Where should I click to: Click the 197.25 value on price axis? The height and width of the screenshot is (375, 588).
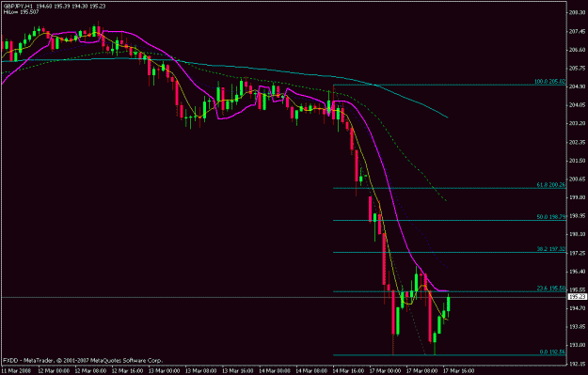578,253
